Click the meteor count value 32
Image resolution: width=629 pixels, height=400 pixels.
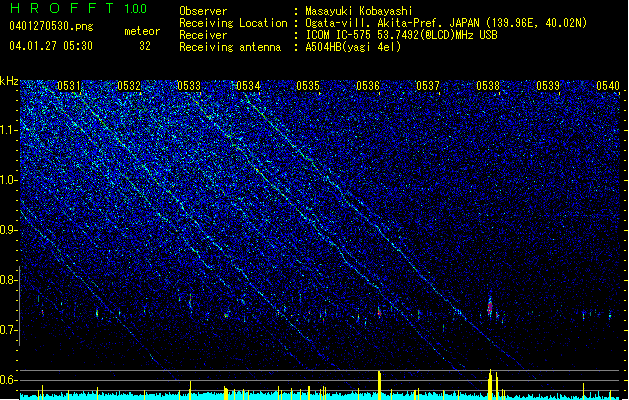pyautogui.click(x=145, y=46)
